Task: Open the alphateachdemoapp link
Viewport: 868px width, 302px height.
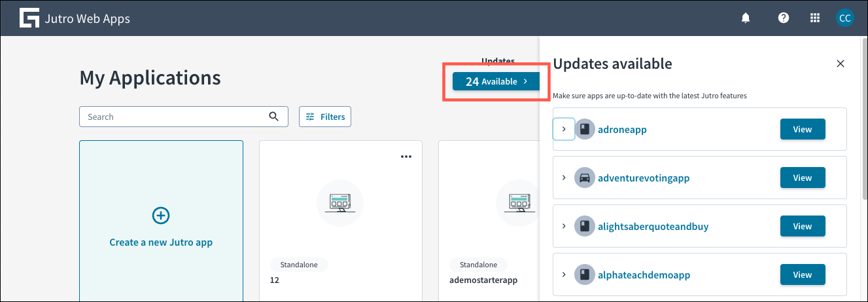Action: pos(644,275)
